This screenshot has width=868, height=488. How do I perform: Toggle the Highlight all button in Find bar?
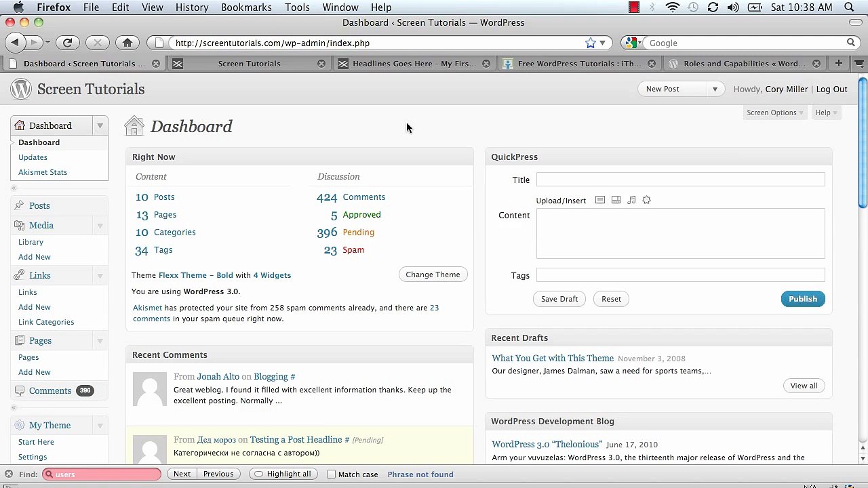point(282,474)
